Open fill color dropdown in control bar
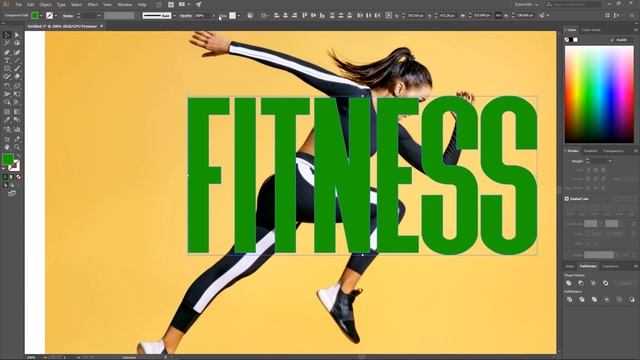The width and height of the screenshot is (640, 360). pos(41,16)
